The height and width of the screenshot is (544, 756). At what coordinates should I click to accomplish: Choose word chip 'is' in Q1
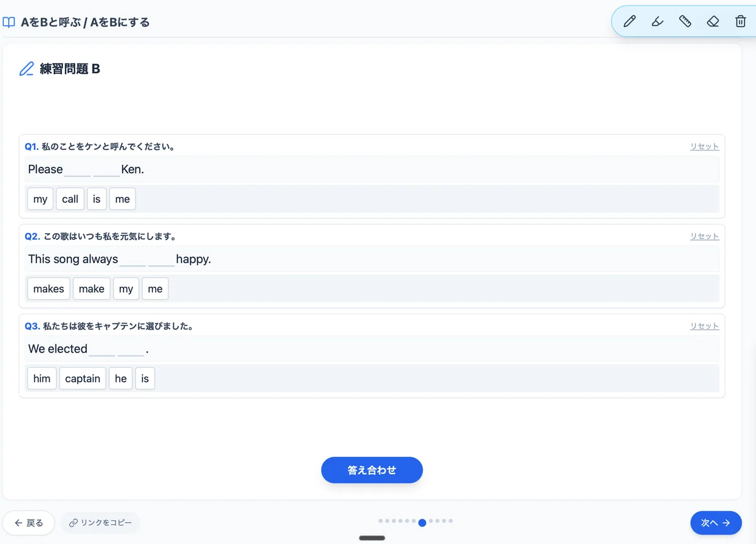96,199
